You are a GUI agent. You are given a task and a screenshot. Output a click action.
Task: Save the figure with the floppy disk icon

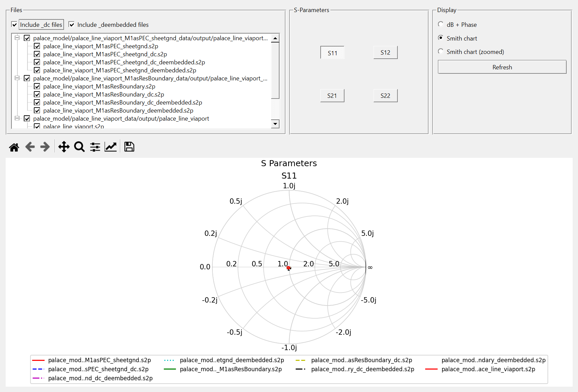(129, 147)
